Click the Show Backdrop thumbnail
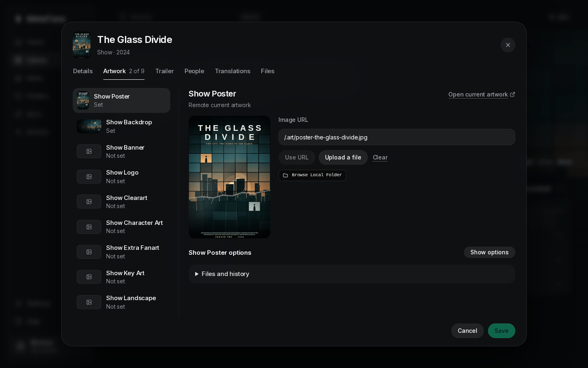The height and width of the screenshot is (368, 588). pos(89,126)
